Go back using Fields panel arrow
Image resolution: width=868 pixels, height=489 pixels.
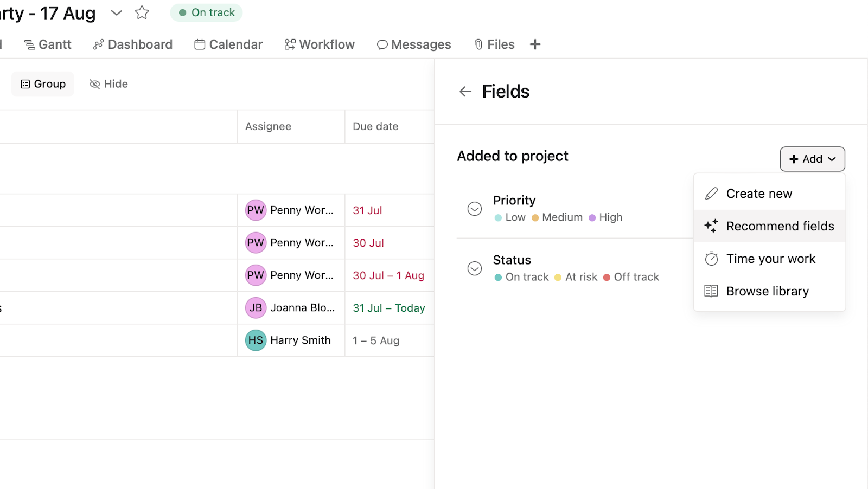pyautogui.click(x=465, y=92)
